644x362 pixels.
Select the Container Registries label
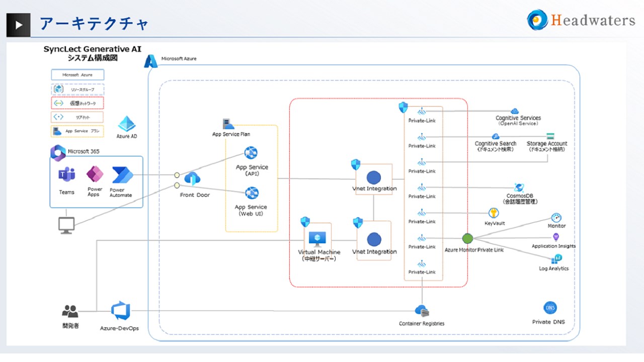pos(422,324)
